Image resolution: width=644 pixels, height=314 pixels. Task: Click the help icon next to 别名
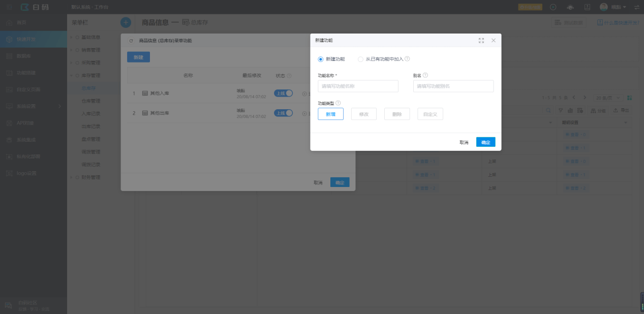[425, 75]
